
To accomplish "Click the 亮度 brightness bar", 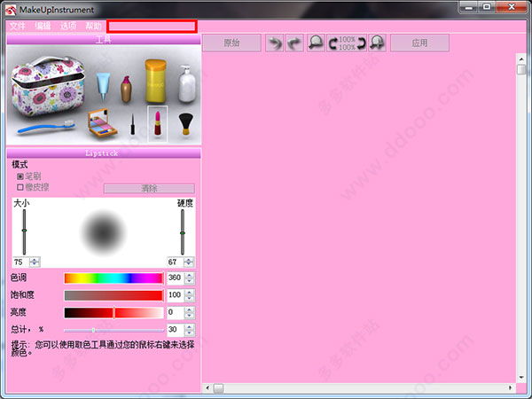I will coord(113,312).
